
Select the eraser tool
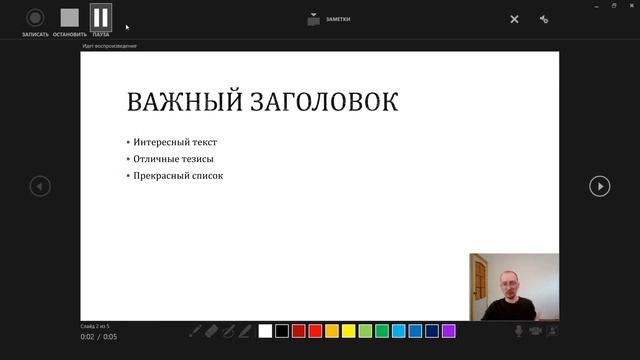click(x=211, y=331)
